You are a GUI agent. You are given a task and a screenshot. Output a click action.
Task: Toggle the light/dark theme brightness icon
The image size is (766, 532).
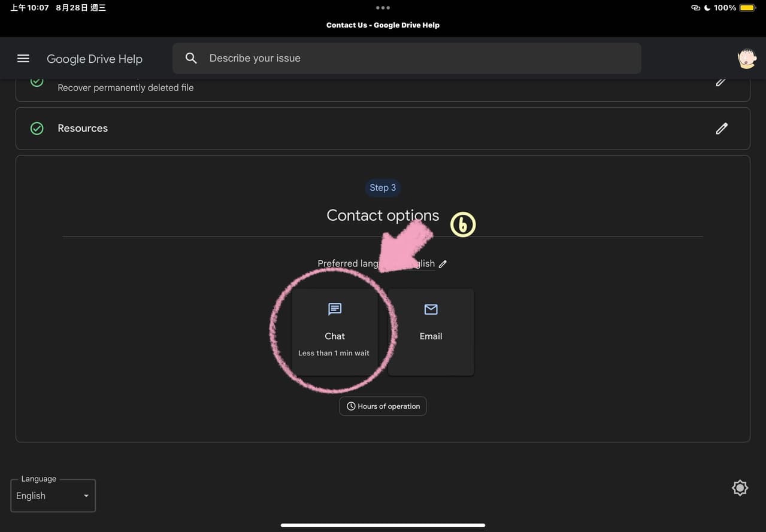pos(740,488)
